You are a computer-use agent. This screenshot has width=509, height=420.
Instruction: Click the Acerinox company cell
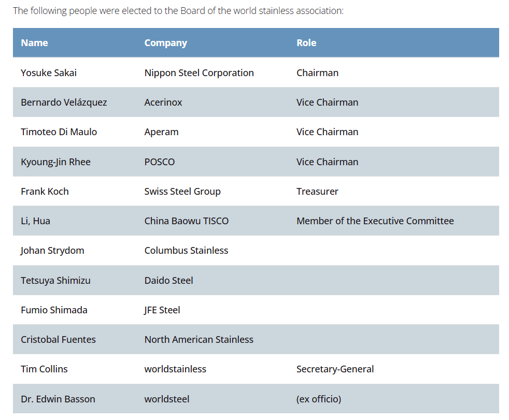tap(163, 103)
